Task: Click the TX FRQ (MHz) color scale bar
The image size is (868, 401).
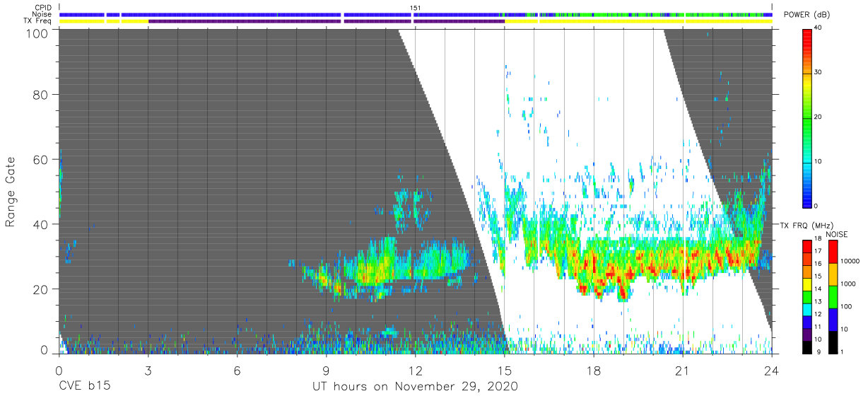Action: click(x=807, y=296)
